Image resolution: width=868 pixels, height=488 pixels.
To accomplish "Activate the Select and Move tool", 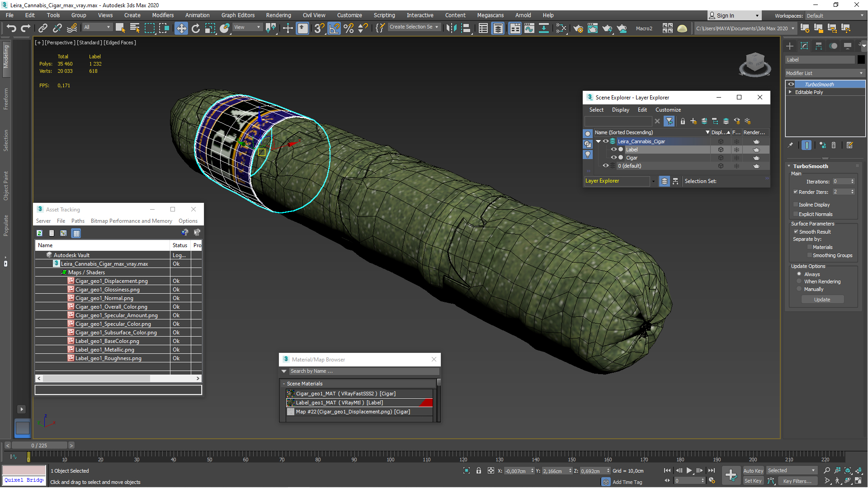I will pyautogui.click(x=181, y=28).
